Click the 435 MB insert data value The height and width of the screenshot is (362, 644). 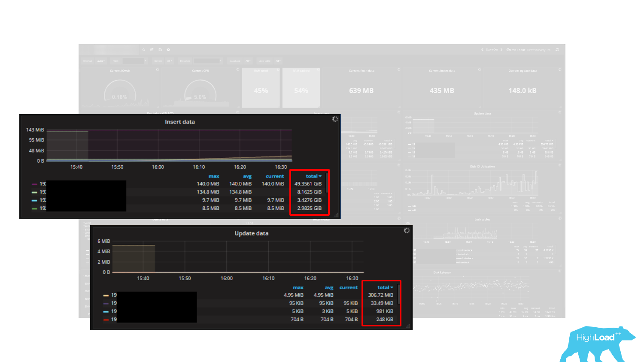click(442, 91)
